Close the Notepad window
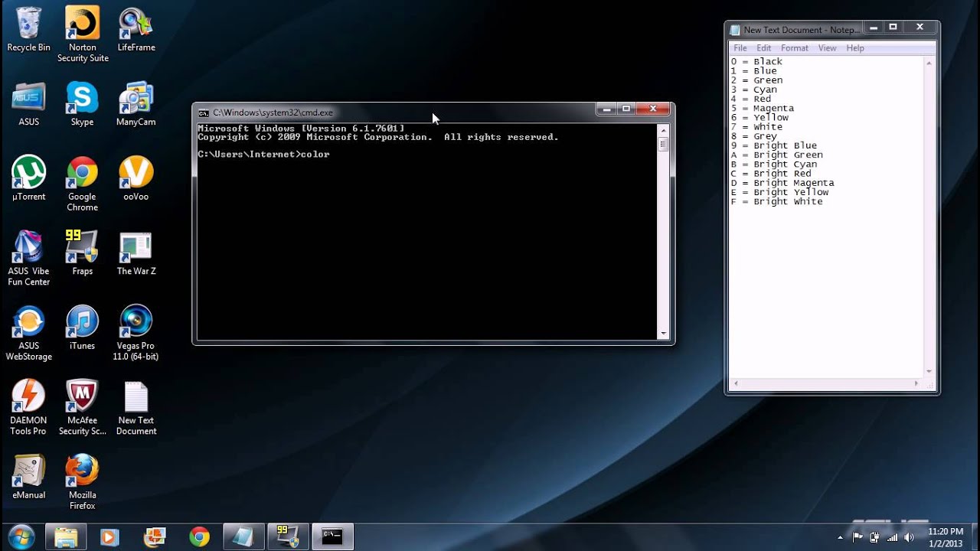980x551 pixels. [920, 28]
